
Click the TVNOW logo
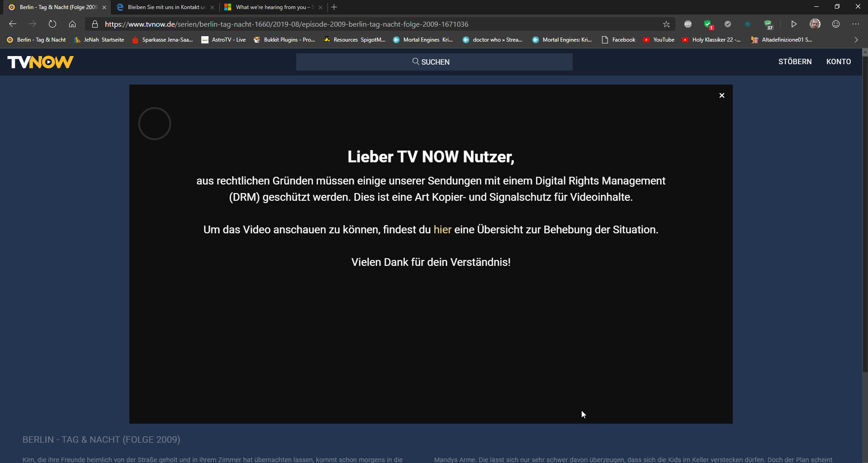pos(41,62)
